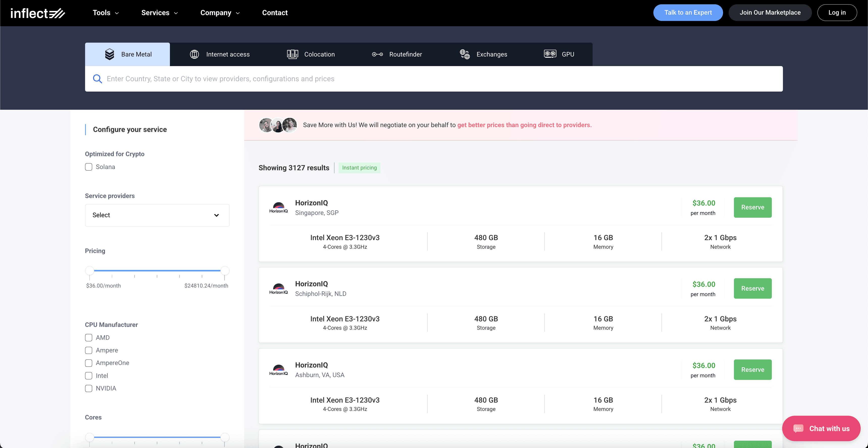Viewport: 868px width, 448px height.
Task: Enable the Solana checkbox
Action: tap(89, 167)
